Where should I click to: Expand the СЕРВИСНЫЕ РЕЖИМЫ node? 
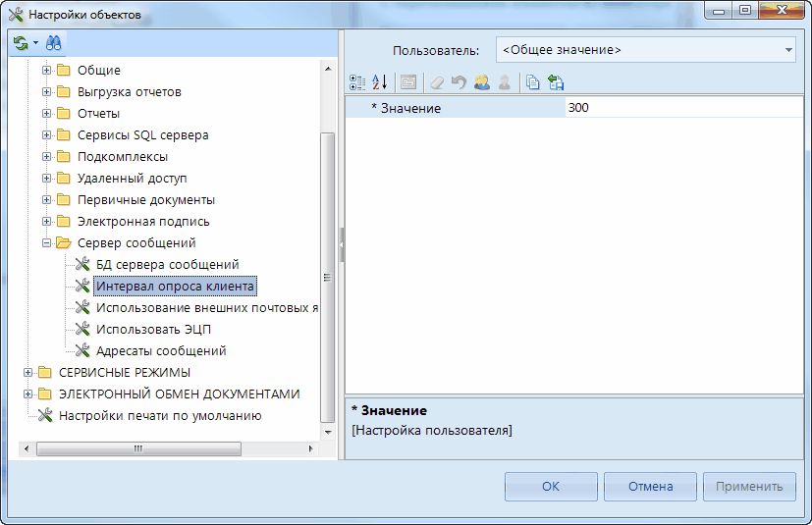click(x=28, y=373)
